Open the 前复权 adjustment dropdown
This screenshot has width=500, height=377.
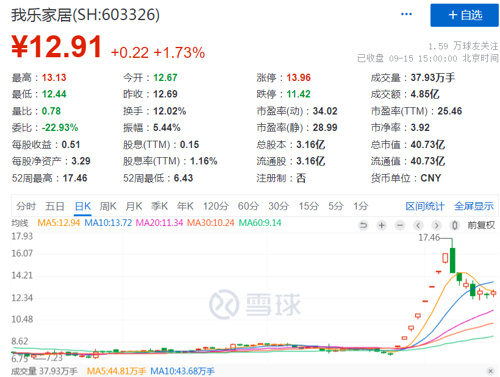[x=481, y=226]
